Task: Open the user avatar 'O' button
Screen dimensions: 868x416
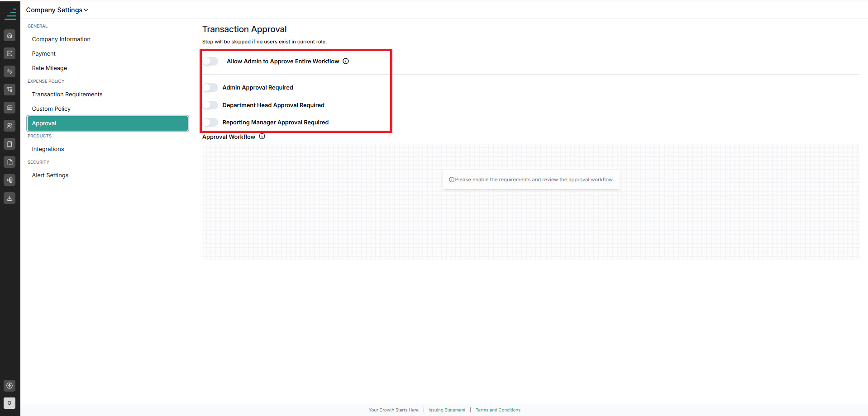Action: point(10,403)
